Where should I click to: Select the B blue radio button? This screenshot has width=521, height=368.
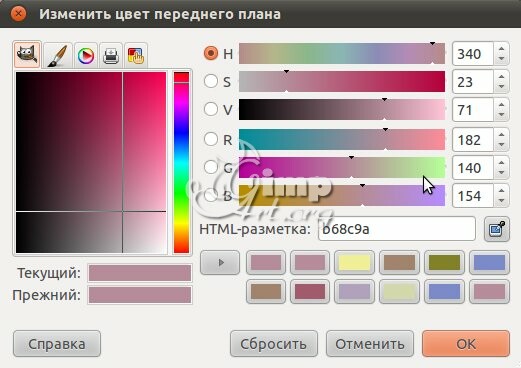211,195
